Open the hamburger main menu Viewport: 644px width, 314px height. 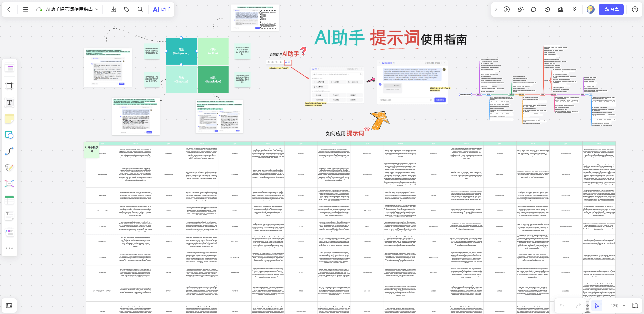(26, 9)
